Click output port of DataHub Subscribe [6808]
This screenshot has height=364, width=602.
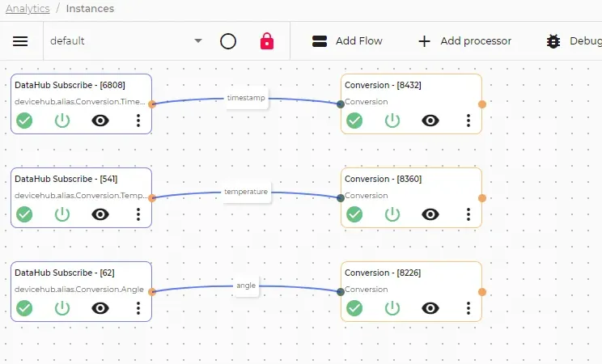click(x=152, y=104)
